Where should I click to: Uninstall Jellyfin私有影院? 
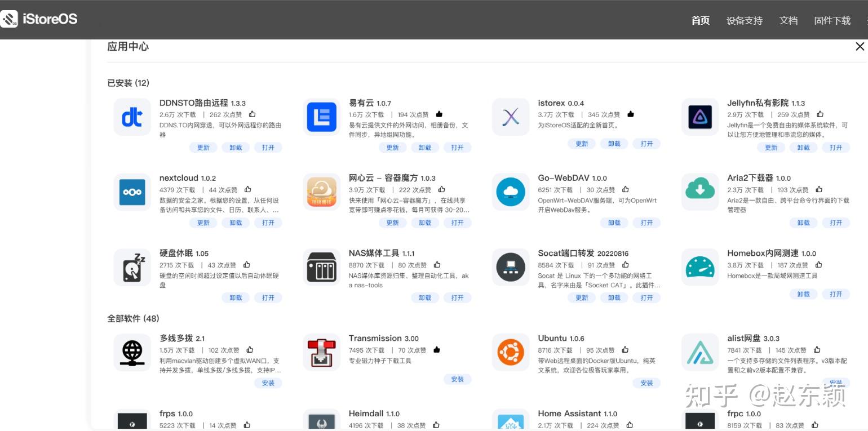pyautogui.click(x=804, y=148)
